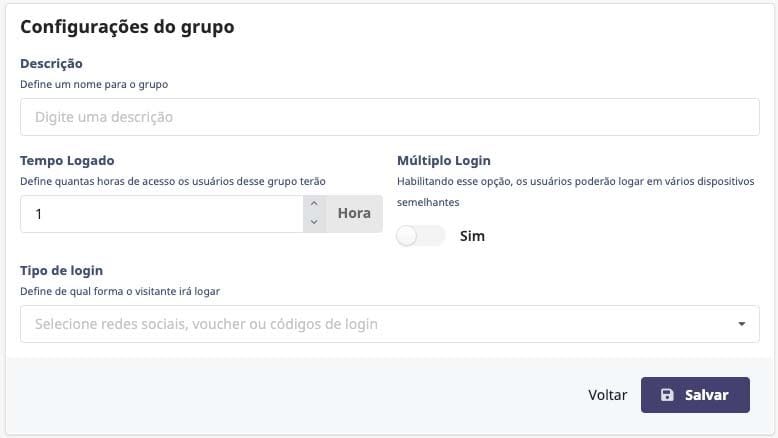Click the hint 'Define de qual forma o visitante'
This screenshot has height=438, width=778.
click(x=120, y=291)
